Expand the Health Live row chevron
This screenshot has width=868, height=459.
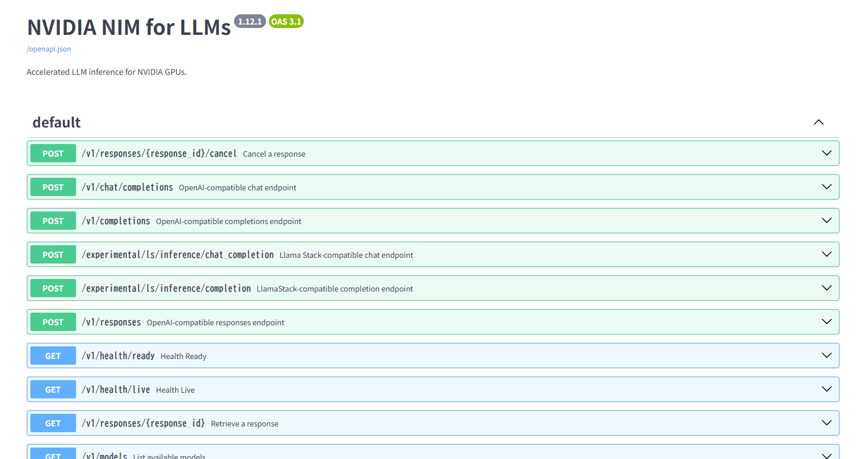click(x=827, y=389)
